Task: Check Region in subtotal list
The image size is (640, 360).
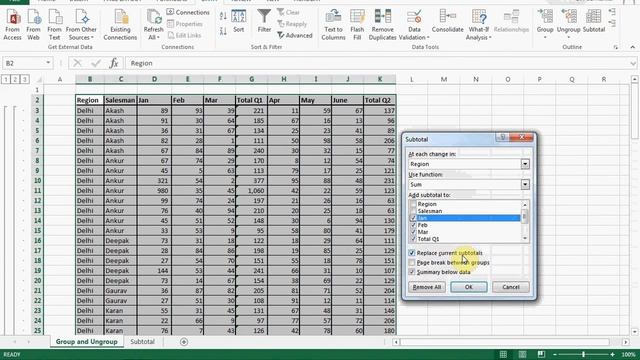Action: click(x=413, y=204)
